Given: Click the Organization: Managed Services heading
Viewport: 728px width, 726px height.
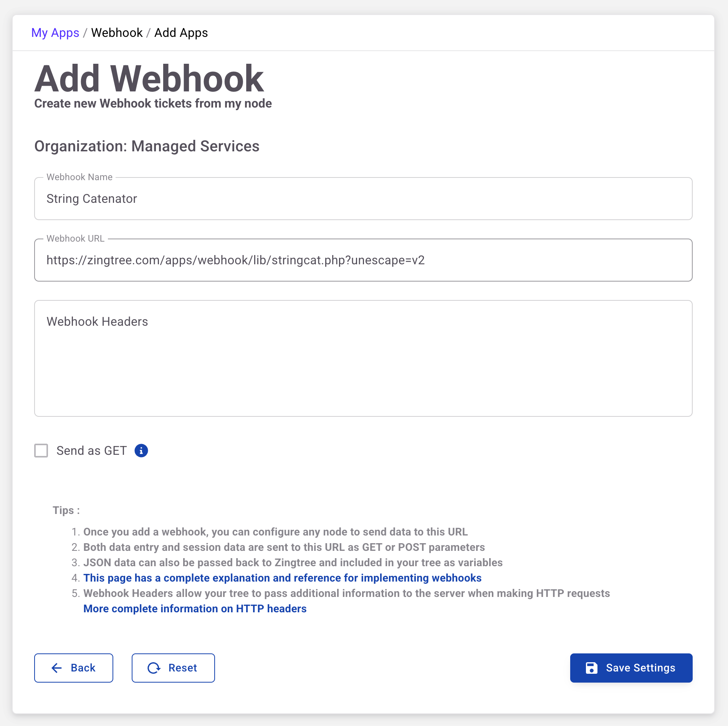Looking at the screenshot, I should (147, 146).
